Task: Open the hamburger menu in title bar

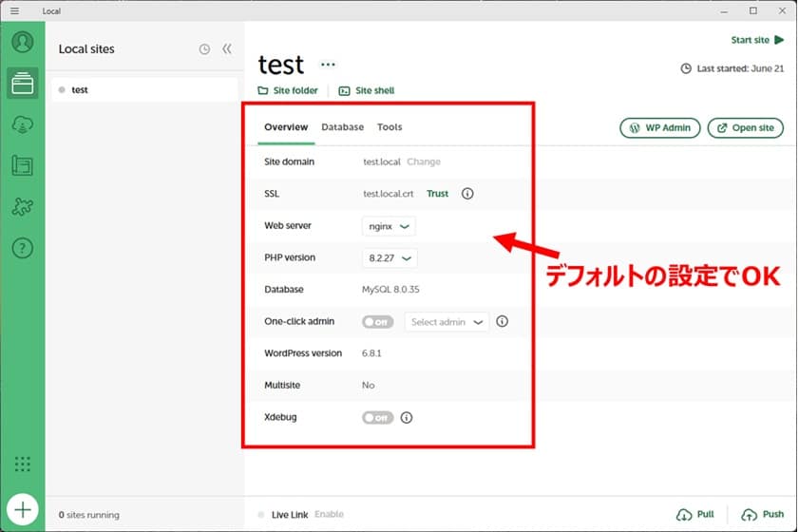Action: (15, 10)
